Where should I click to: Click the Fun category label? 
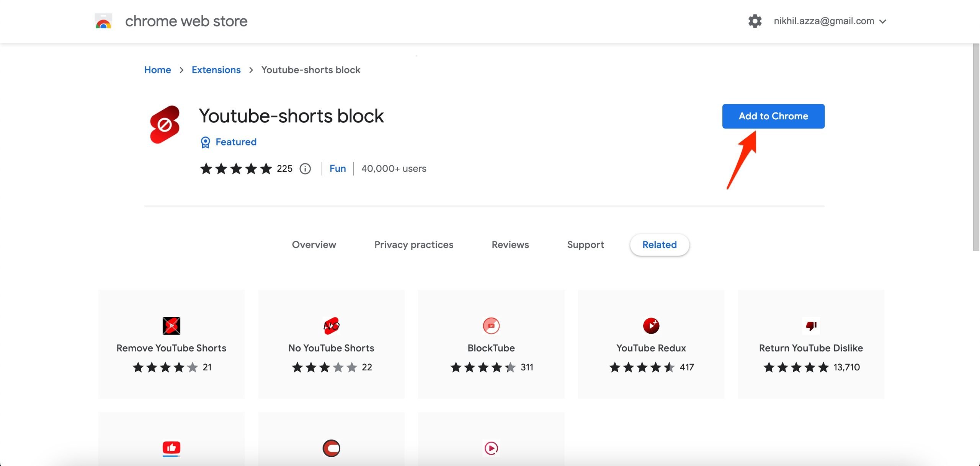click(338, 168)
